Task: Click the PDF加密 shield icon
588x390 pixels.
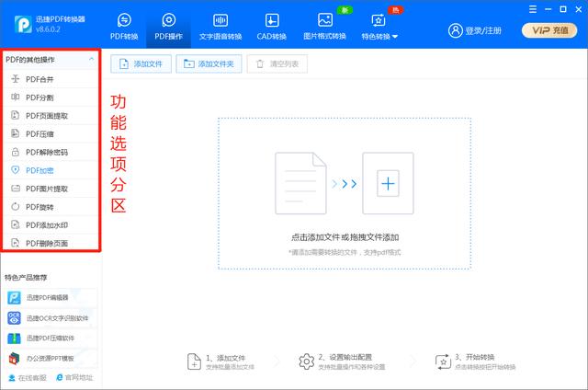Action: (16, 170)
